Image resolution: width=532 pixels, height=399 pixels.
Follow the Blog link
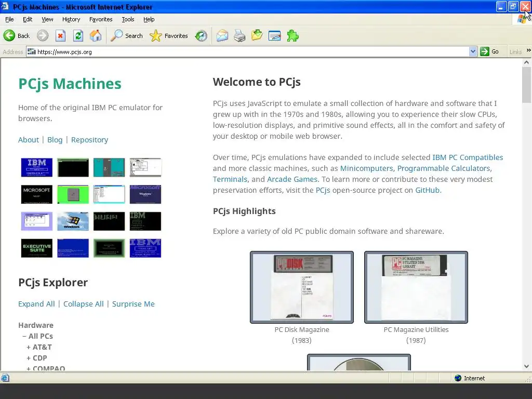55,140
